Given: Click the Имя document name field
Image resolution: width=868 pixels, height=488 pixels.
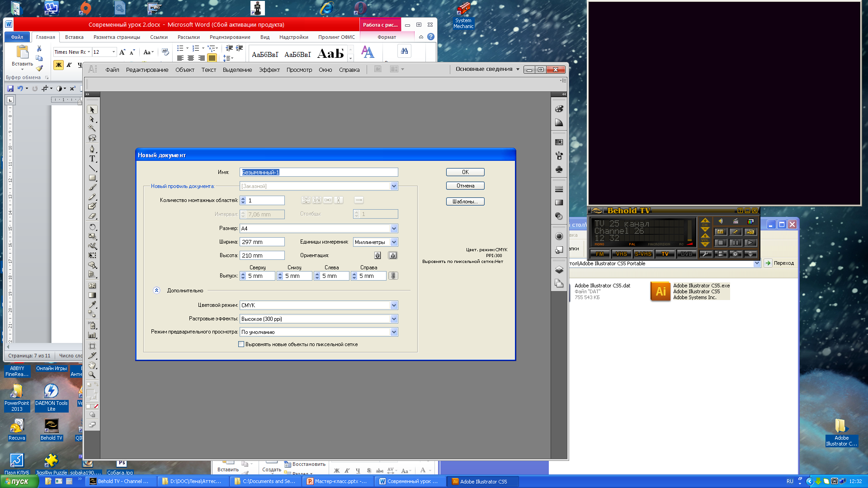Looking at the screenshot, I should tap(319, 172).
